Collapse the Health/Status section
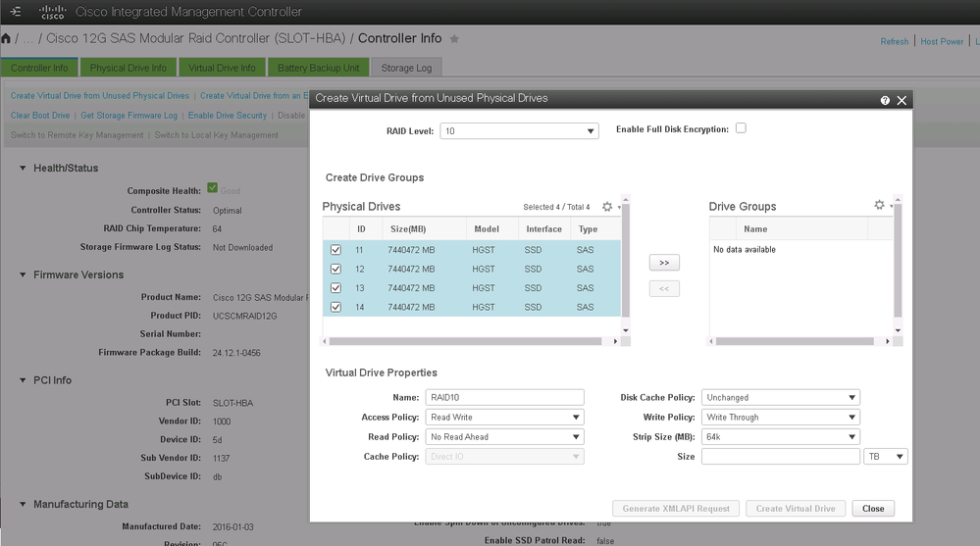The width and height of the screenshot is (980, 546). 23,168
